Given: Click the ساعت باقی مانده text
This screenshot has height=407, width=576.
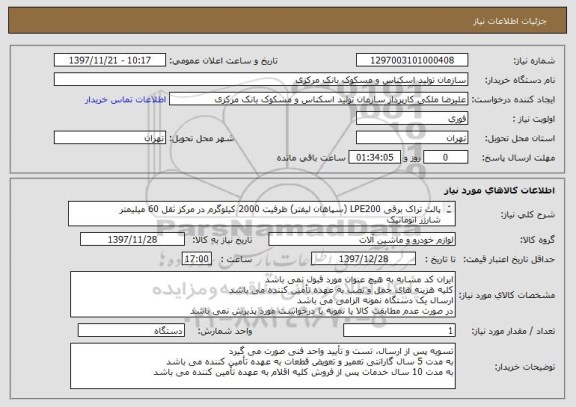Looking at the screenshot, I should pos(311,158).
